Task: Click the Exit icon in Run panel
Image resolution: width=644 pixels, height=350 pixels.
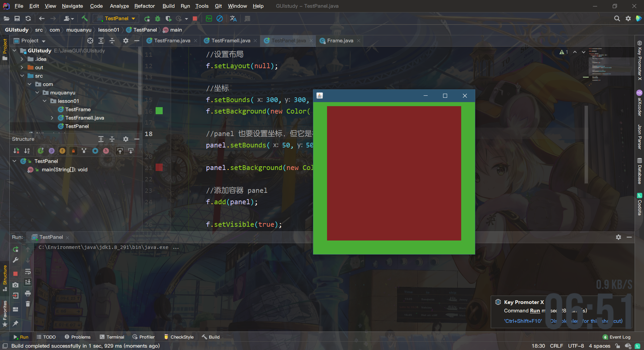Action: tap(15, 296)
